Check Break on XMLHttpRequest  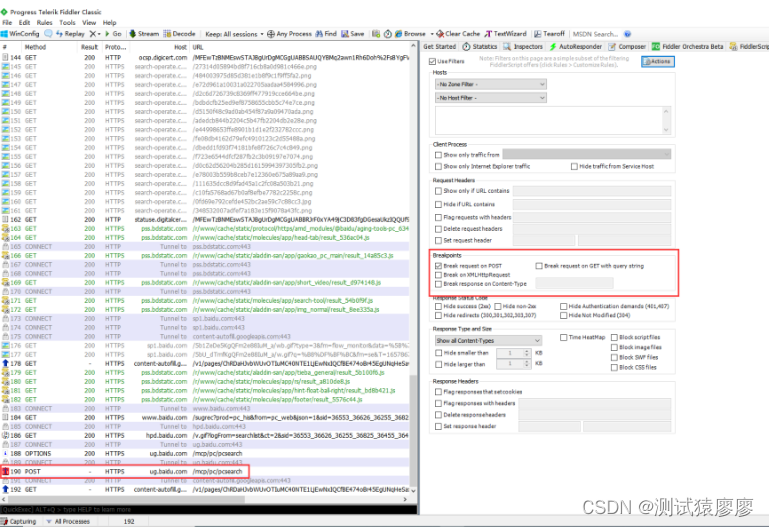coord(438,275)
